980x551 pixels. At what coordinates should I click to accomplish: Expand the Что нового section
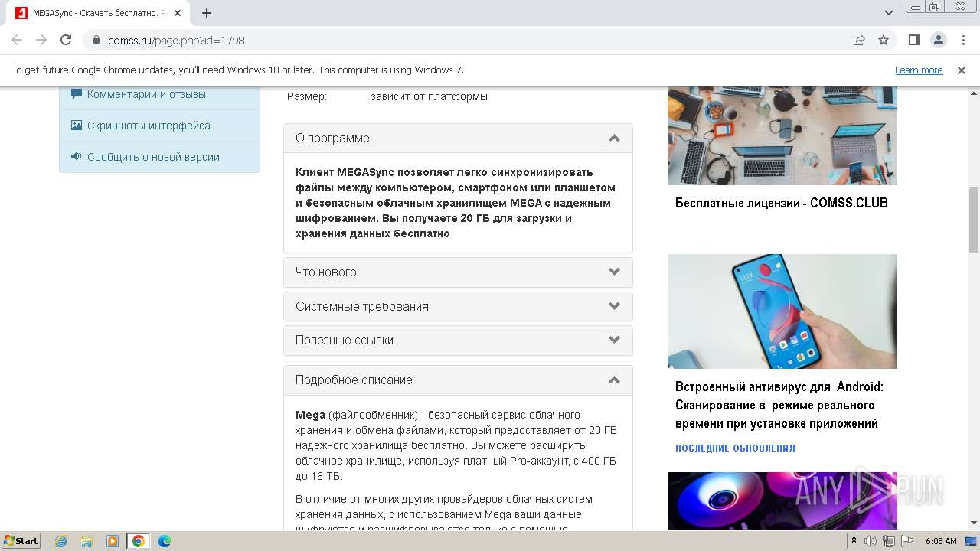tap(458, 272)
